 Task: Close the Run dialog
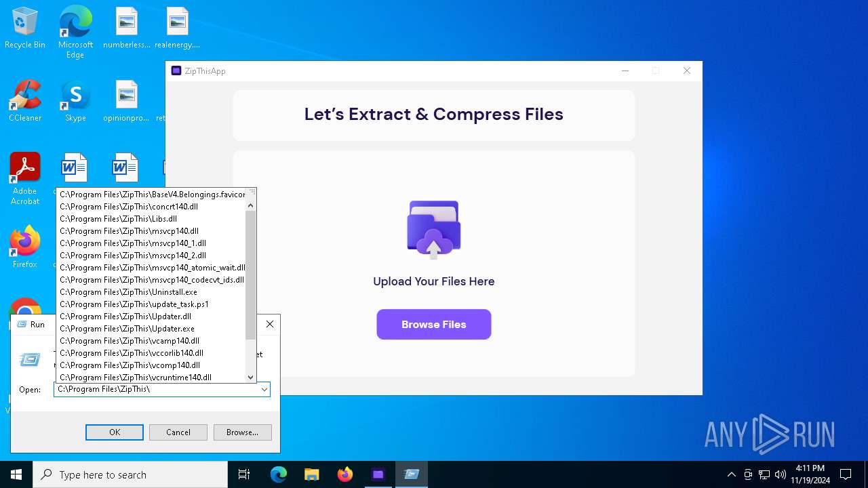[270, 325]
